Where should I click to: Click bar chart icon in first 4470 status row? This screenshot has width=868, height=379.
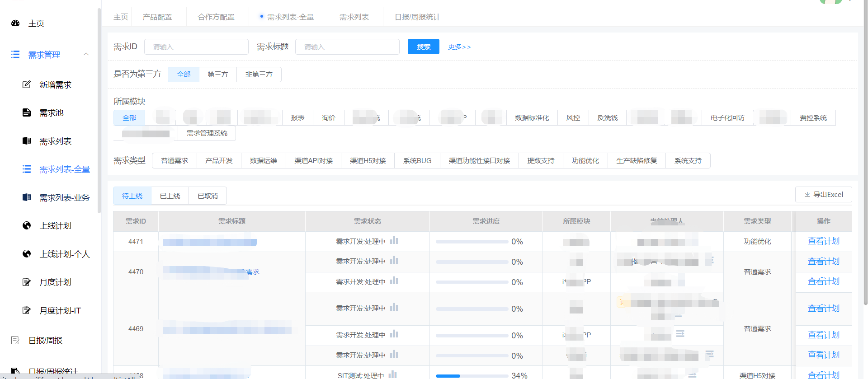[x=394, y=260]
